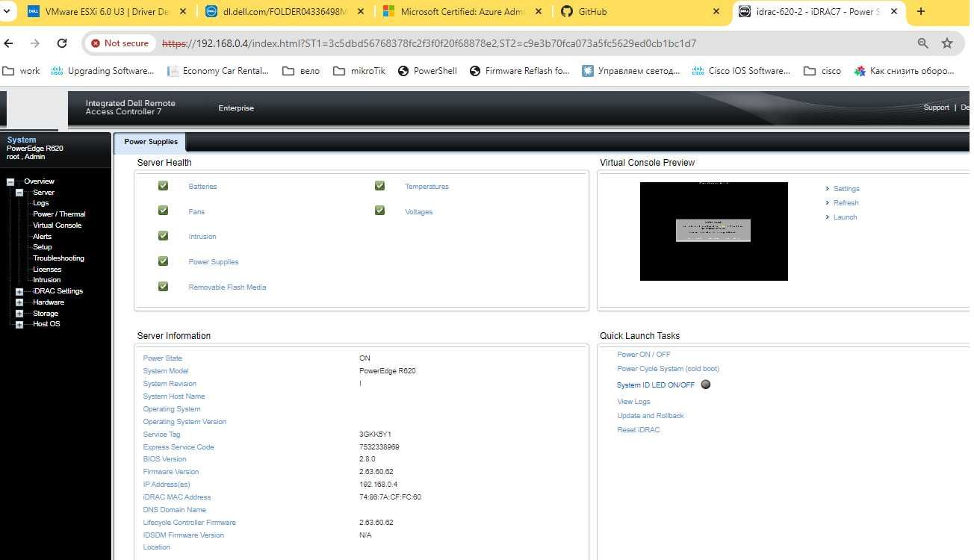Open the zoom magnifier icon in address bar

(x=923, y=43)
